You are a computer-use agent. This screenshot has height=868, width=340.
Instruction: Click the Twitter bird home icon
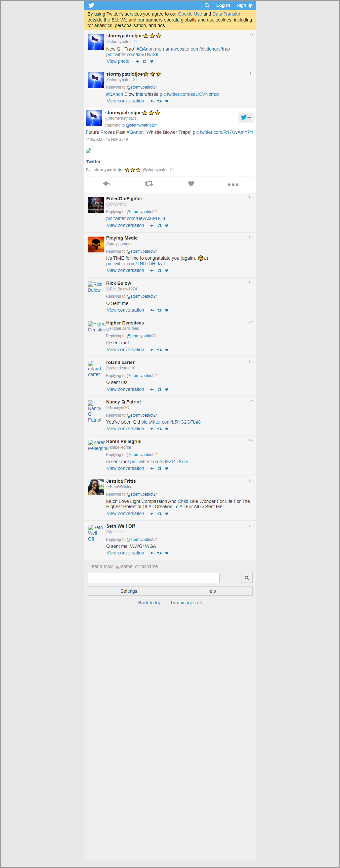91,5
